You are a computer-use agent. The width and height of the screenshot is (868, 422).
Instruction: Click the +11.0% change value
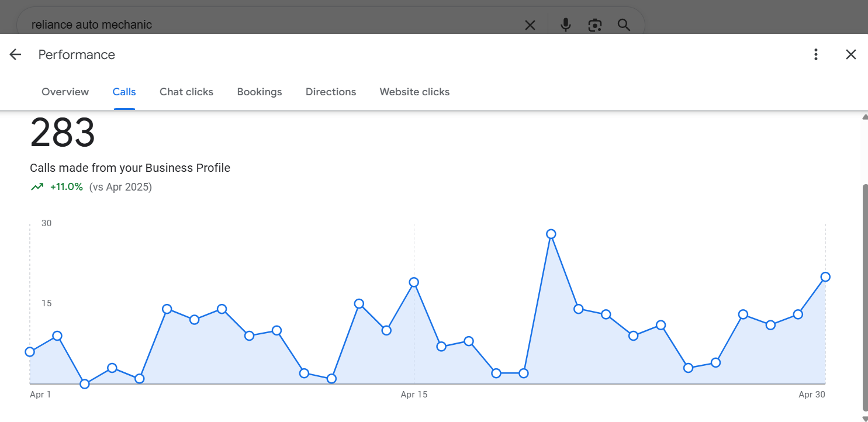click(x=67, y=187)
